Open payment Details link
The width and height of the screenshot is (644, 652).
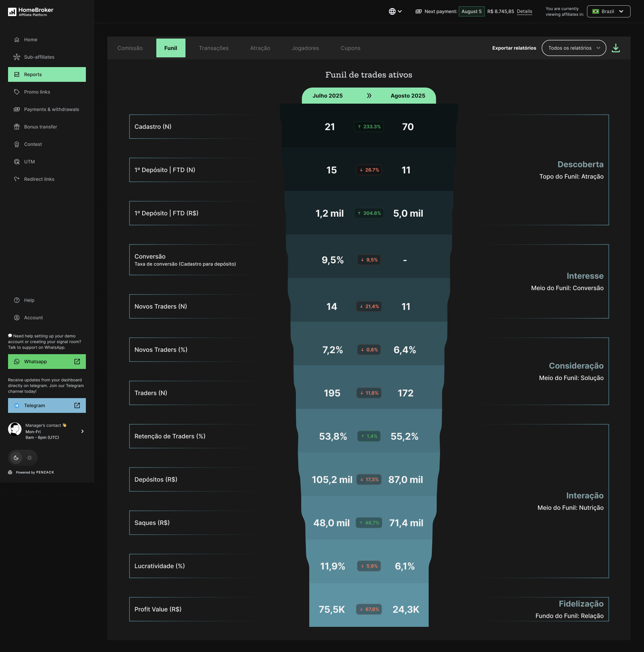tap(524, 11)
